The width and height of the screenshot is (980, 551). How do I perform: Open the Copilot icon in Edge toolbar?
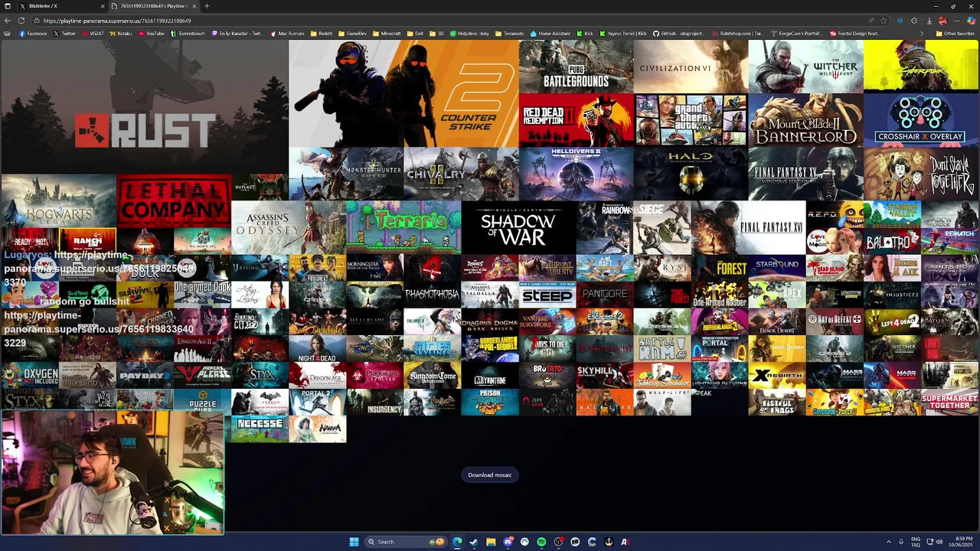coord(972,21)
